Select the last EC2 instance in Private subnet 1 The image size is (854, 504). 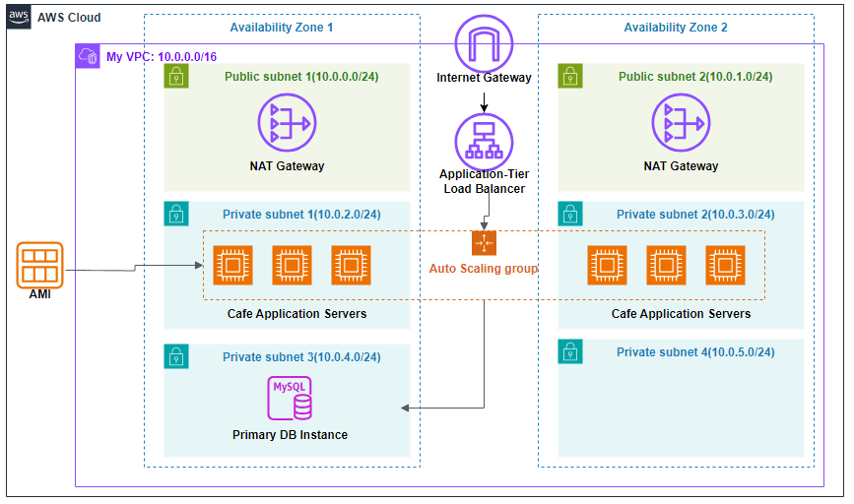[x=351, y=265]
